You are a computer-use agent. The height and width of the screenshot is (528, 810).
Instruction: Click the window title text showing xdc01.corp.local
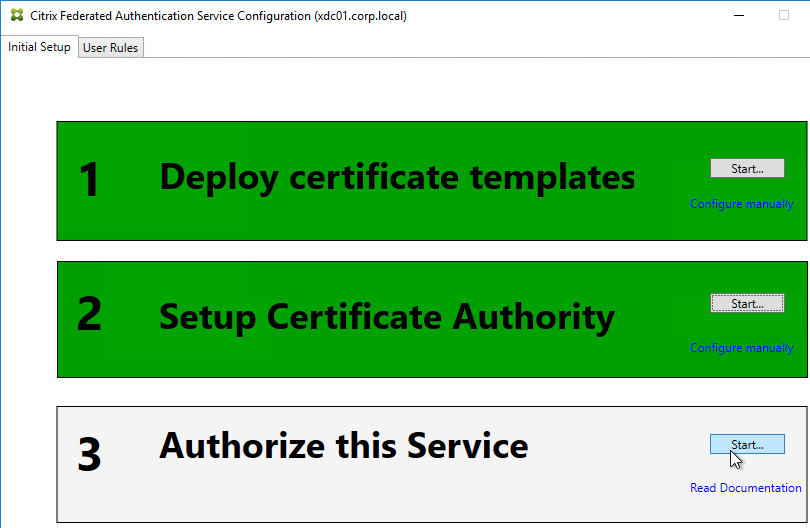point(219,16)
